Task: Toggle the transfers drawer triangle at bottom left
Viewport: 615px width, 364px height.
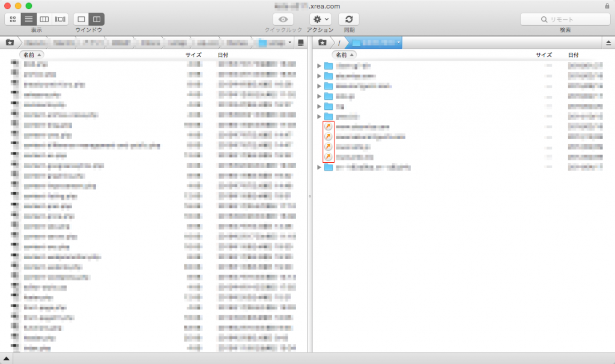Action: (x=6, y=359)
